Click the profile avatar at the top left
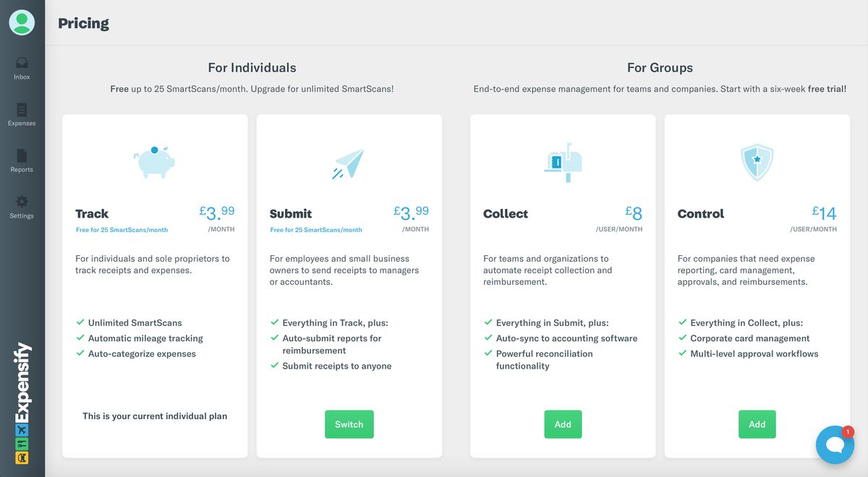The width and height of the screenshot is (868, 477). [x=22, y=22]
